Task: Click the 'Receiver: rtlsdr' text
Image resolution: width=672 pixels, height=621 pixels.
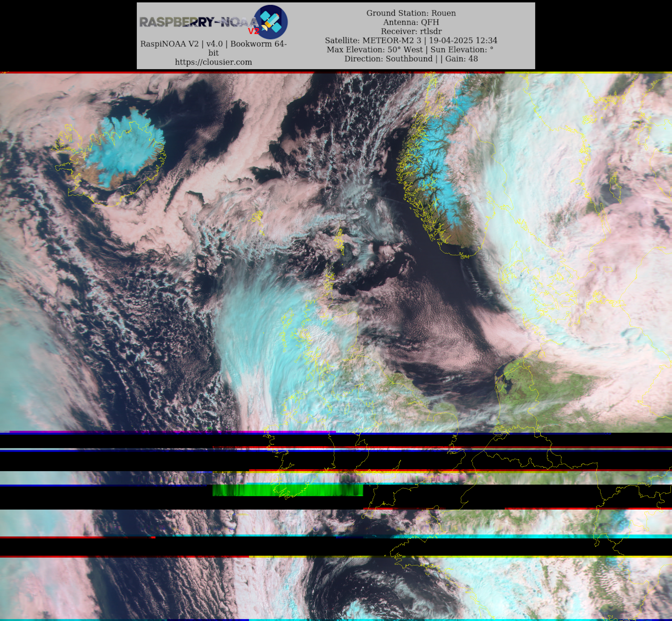Action: [x=411, y=31]
